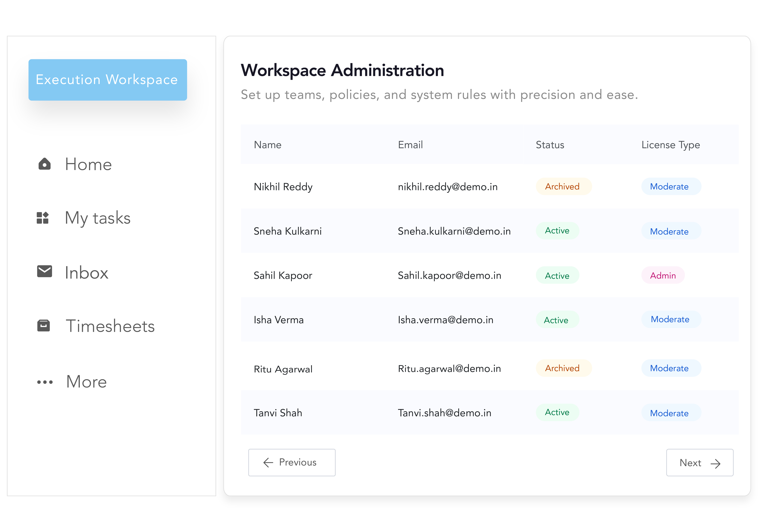Click the left arrow in Previous button
Screen dimensions: 758x532
(x=268, y=462)
